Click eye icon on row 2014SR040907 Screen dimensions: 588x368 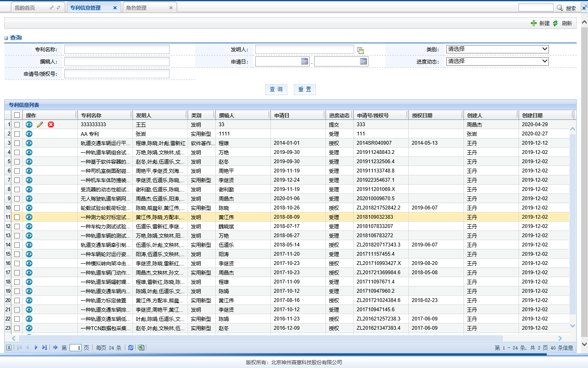pyautogui.click(x=29, y=143)
